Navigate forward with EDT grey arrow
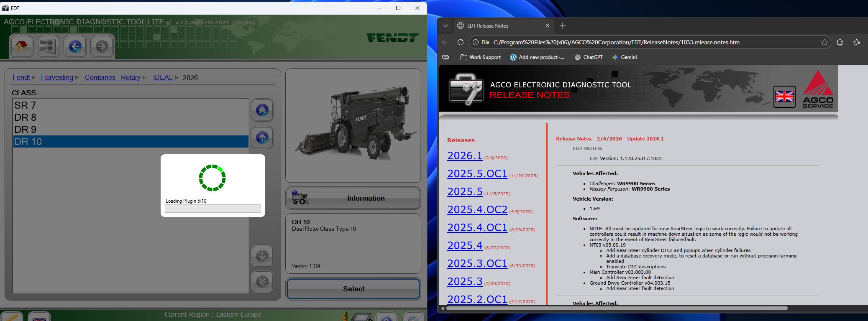This screenshot has height=321, width=868. point(102,46)
